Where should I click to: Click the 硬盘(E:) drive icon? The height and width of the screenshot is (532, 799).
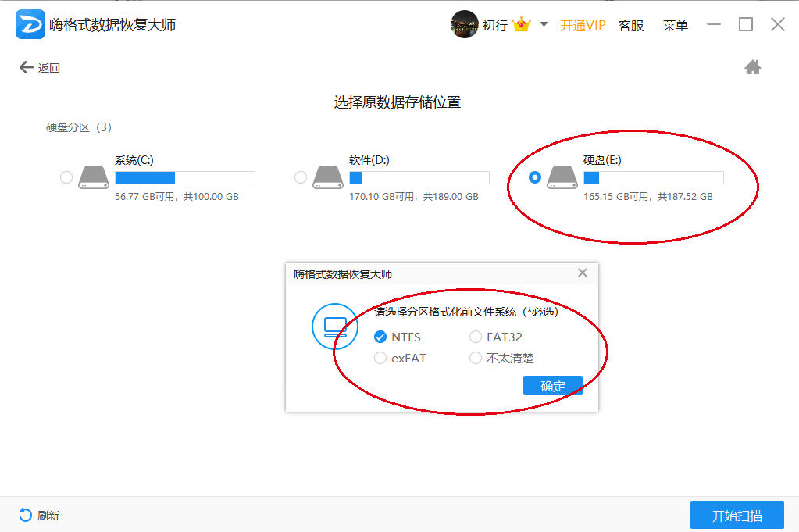point(562,177)
